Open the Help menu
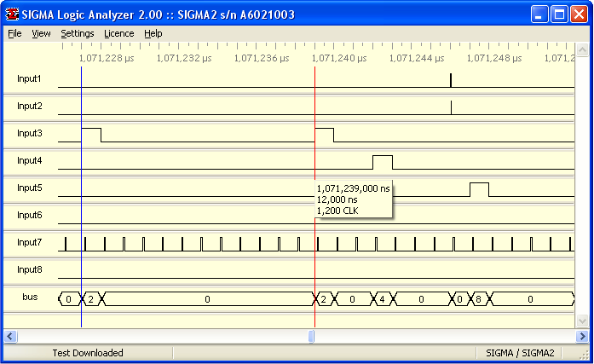Image resolution: width=594 pixels, height=364 pixels. point(153,33)
